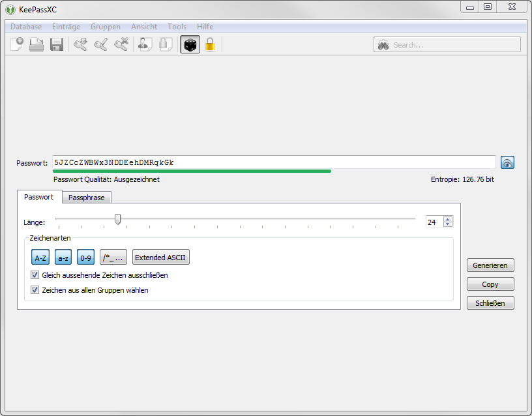Open the Hilfe menu
Image resolution: width=532 pixels, height=416 pixels.
pyautogui.click(x=205, y=27)
